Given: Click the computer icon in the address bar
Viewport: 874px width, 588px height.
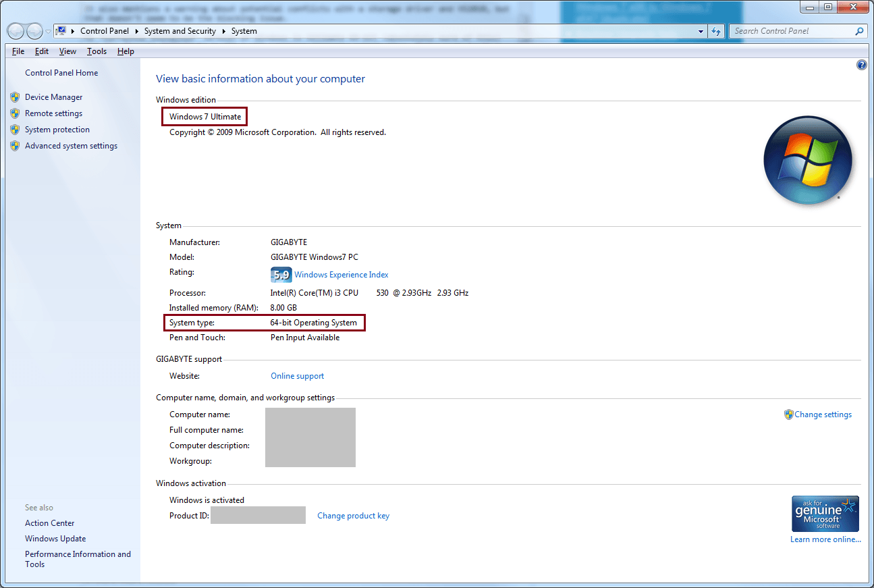Looking at the screenshot, I should point(61,31).
